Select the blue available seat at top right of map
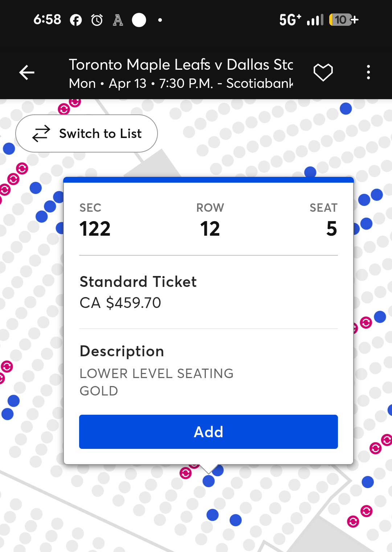Image resolution: width=392 pixels, height=552 pixels. click(x=346, y=108)
